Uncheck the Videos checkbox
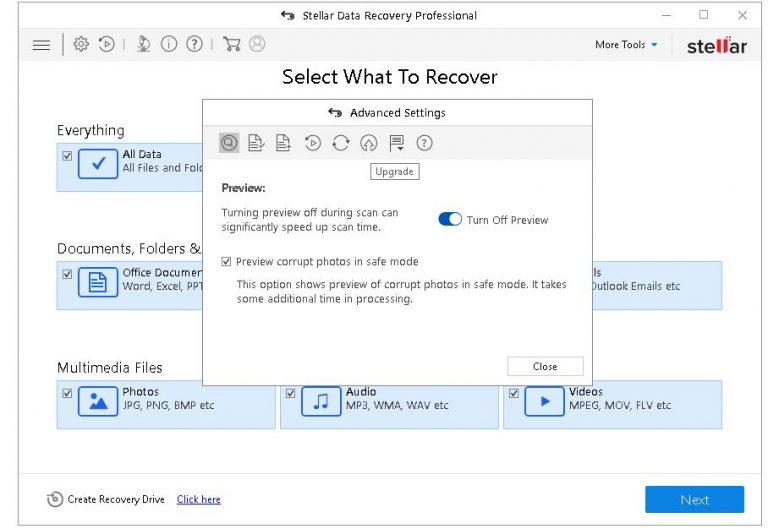The width and height of the screenshot is (768, 529). click(x=514, y=393)
